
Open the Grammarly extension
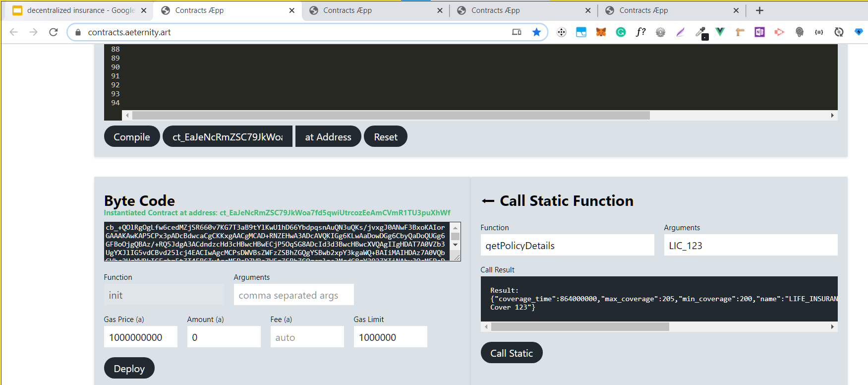[621, 32]
